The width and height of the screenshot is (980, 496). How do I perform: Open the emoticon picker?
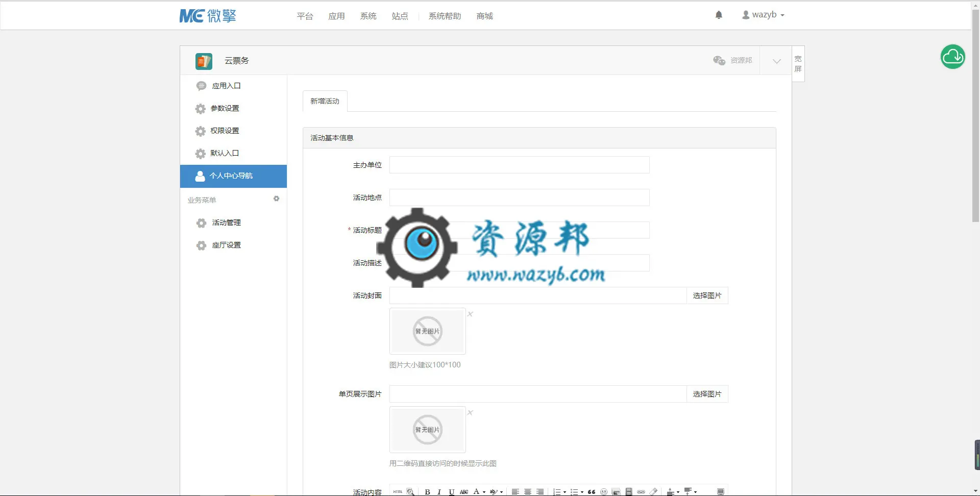tap(604, 492)
